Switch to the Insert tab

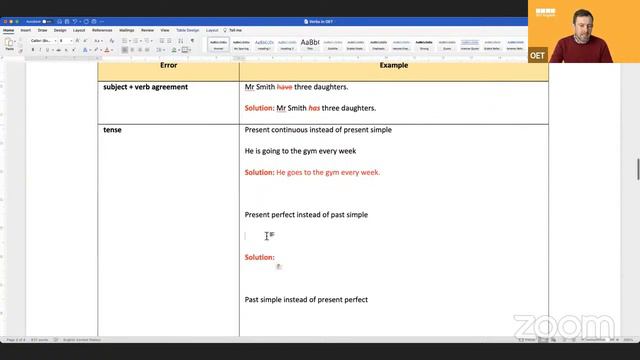point(26,30)
